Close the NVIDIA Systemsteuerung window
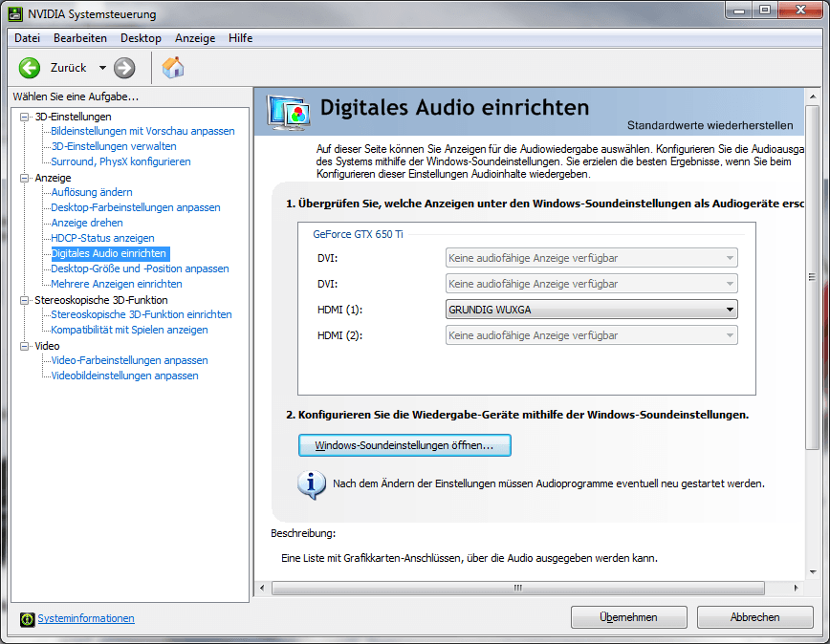 pyautogui.click(x=799, y=11)
